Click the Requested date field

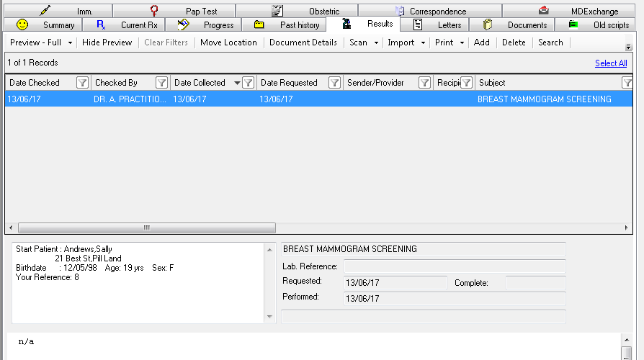point(395,282)
